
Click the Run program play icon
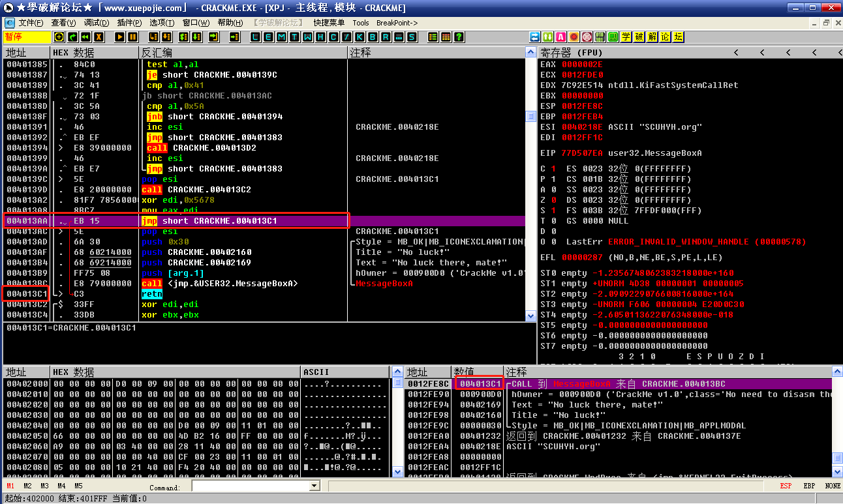coord(120,37)
